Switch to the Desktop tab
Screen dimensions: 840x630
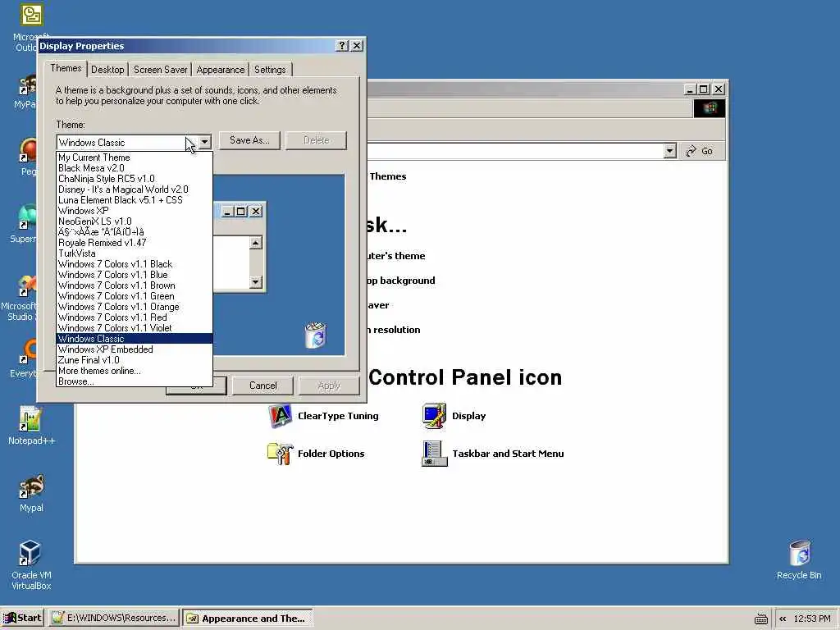[107, 70]
